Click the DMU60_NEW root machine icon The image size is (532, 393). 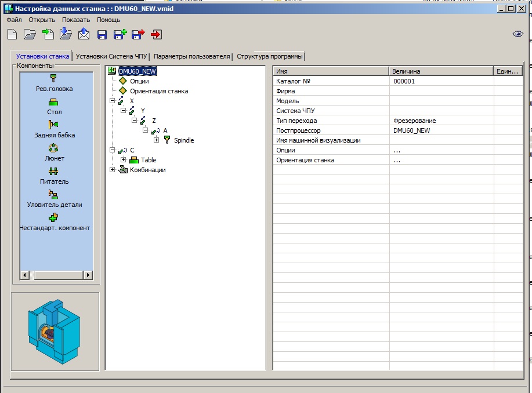point(112,71)
